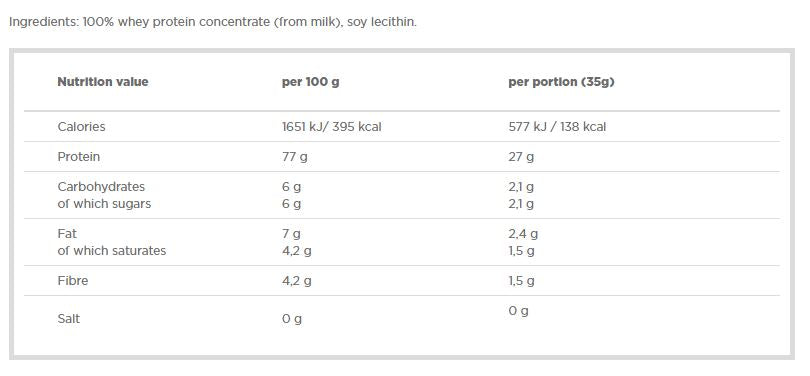Click the of which saturates label
This screenshot has height=376, width=810.
click(x=112, y=251)
